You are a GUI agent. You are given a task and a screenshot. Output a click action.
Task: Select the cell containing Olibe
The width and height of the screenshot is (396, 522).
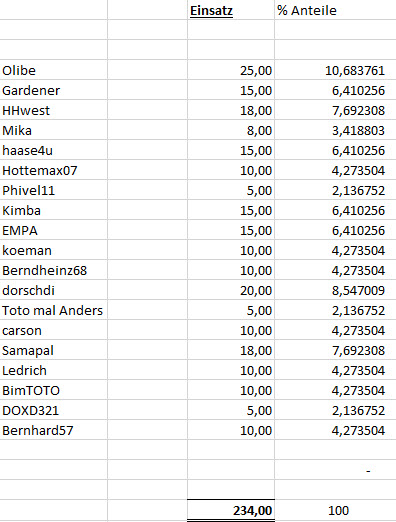(x=54, y=70)
